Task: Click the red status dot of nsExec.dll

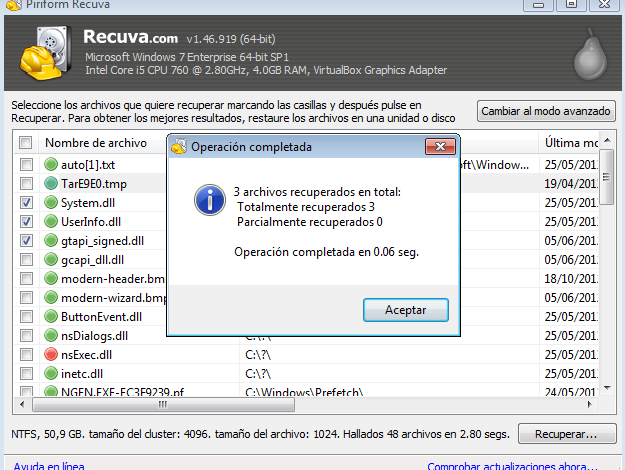Action: (51, 354)
